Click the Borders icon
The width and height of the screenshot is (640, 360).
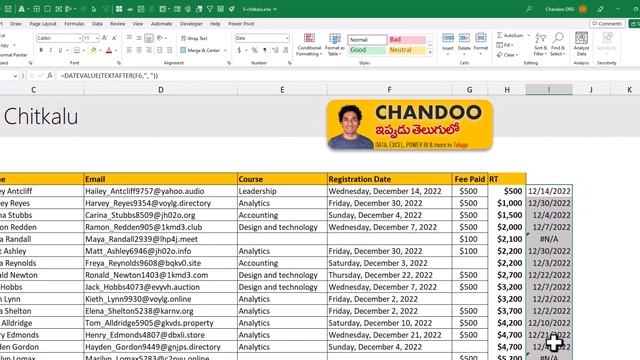tap(76, 50)
